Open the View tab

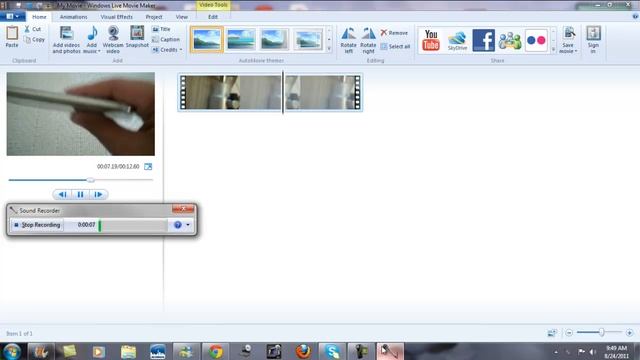click(x=182, y=17)
